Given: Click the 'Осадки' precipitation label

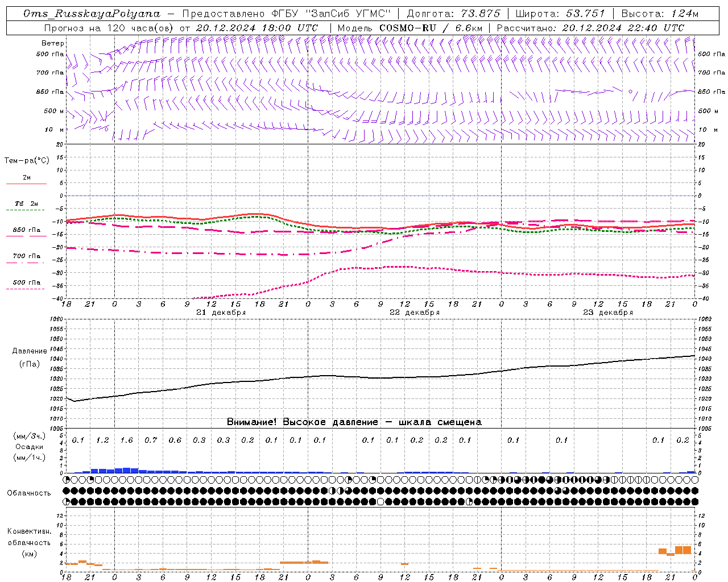Looking at the screenshot, I should (x=30, y=447).
